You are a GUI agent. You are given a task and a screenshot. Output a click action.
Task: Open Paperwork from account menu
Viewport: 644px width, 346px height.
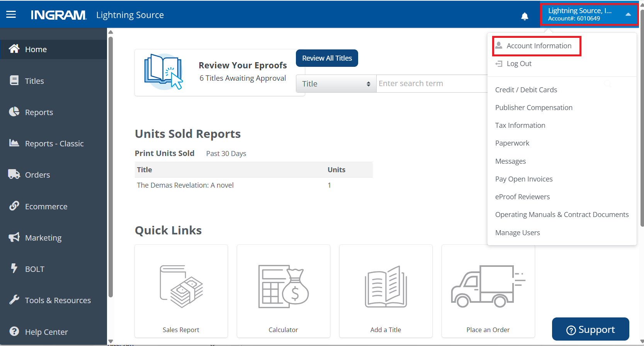point(512,143)
